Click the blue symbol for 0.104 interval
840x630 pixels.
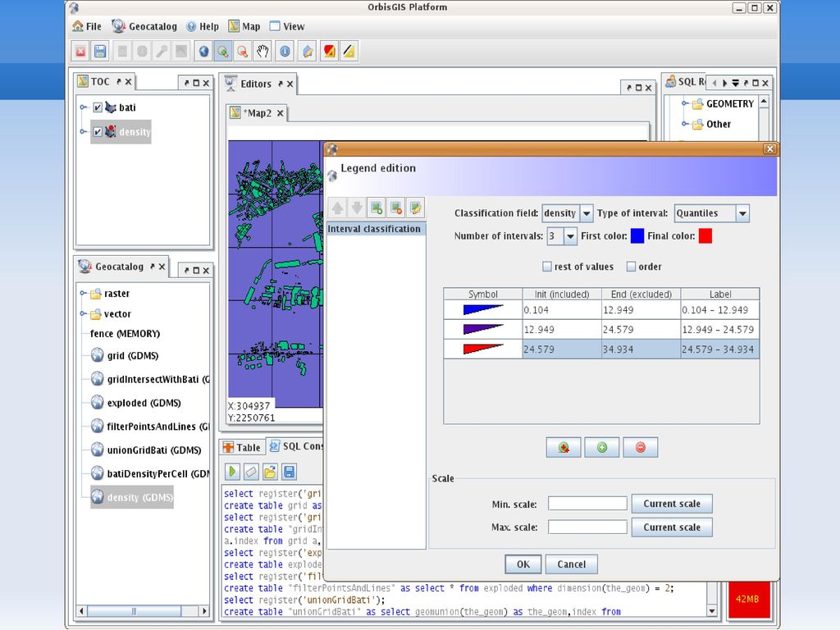coord(482,309)
